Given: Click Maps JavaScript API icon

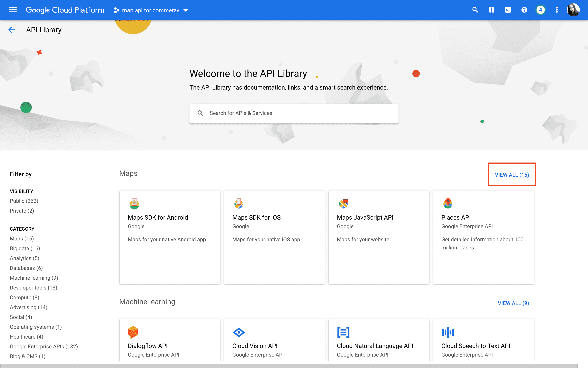Looking at the screenshot, I should coord(343,204).
